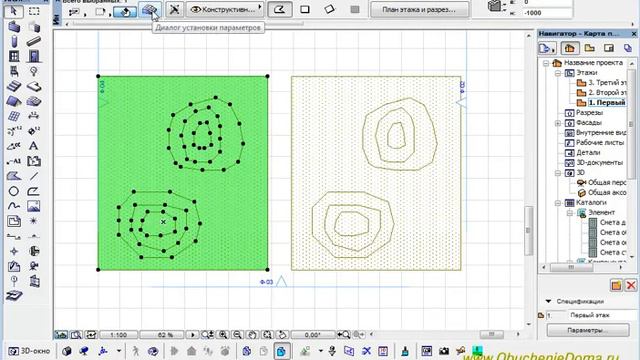
Task: Open the settings dialog mesh icon
Action: pos(149,10)
